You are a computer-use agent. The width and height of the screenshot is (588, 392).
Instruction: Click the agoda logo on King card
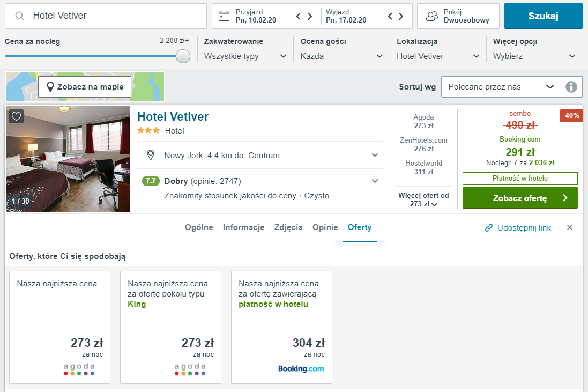click(x=190, y=368)
